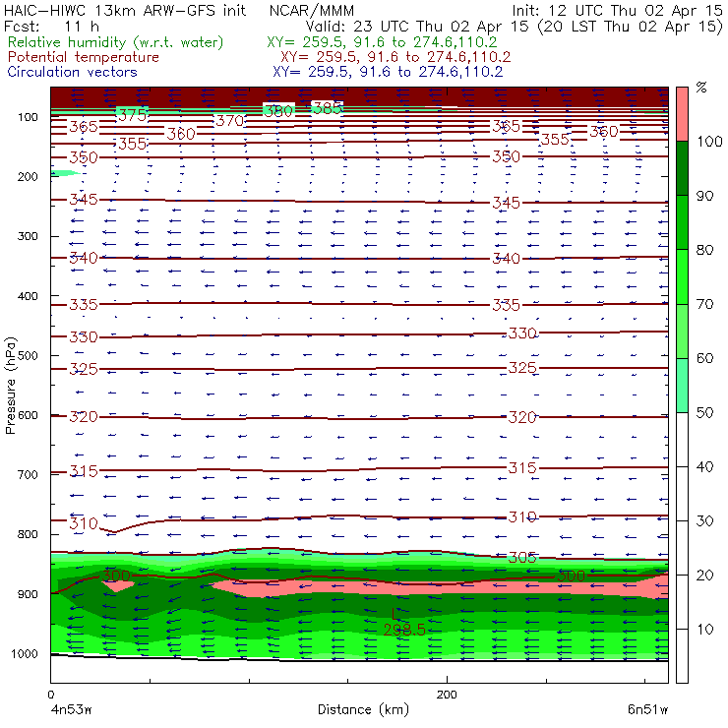Image resolution: width=728 pixels, height=728 pixels.
Task: Click the red 'Potential temperature' legend label
Action: coord(84,57)
